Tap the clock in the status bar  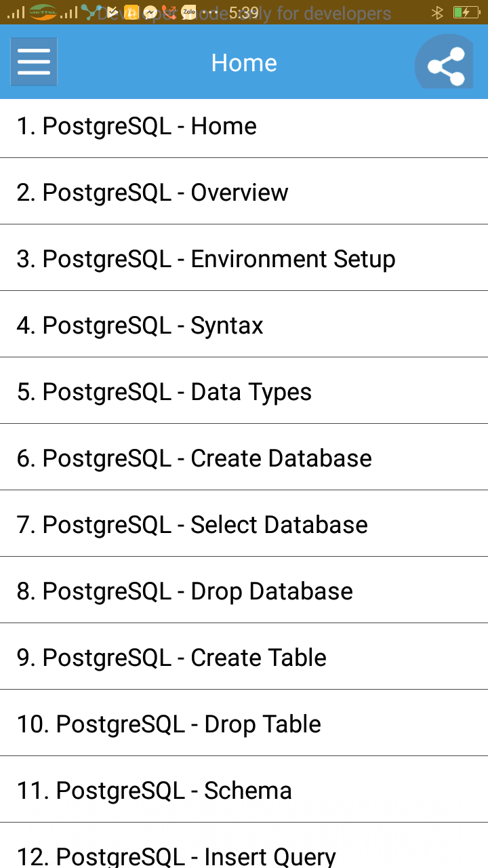[243, 12]
